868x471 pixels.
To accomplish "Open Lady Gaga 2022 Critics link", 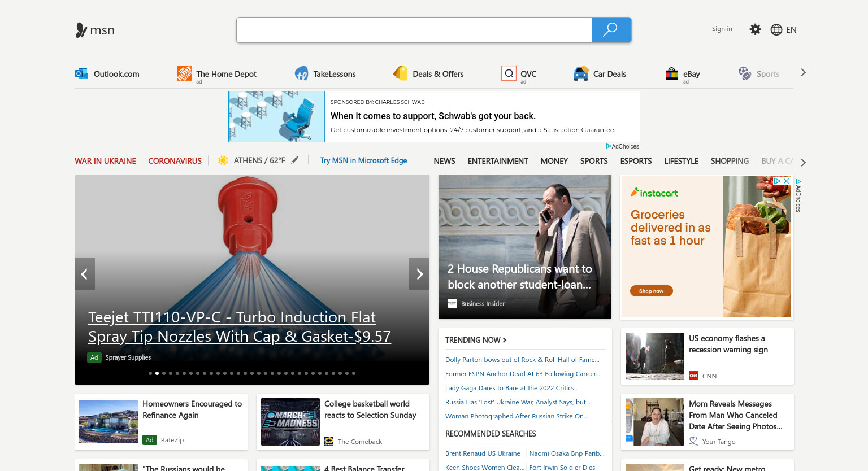I will pyautogui.click(x=512, y=388).
